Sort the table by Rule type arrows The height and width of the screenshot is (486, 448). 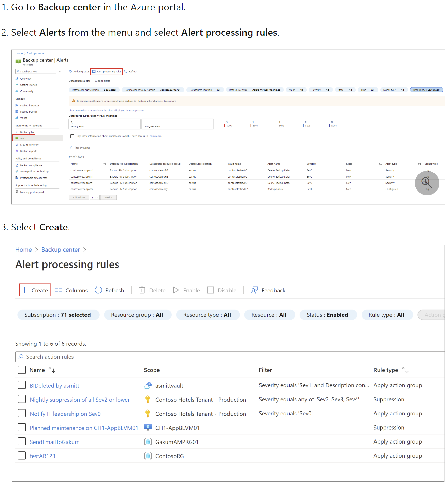(405, 370)
